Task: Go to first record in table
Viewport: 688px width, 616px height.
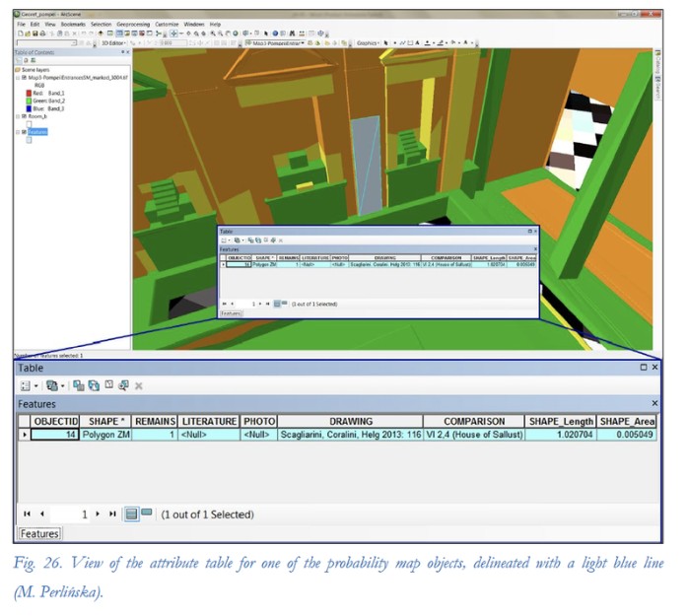Action: (x=28, y=514)
